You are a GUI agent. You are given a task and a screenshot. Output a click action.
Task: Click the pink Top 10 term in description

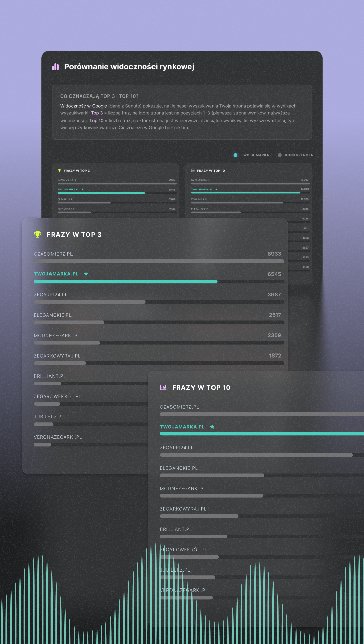click(96, 121)
